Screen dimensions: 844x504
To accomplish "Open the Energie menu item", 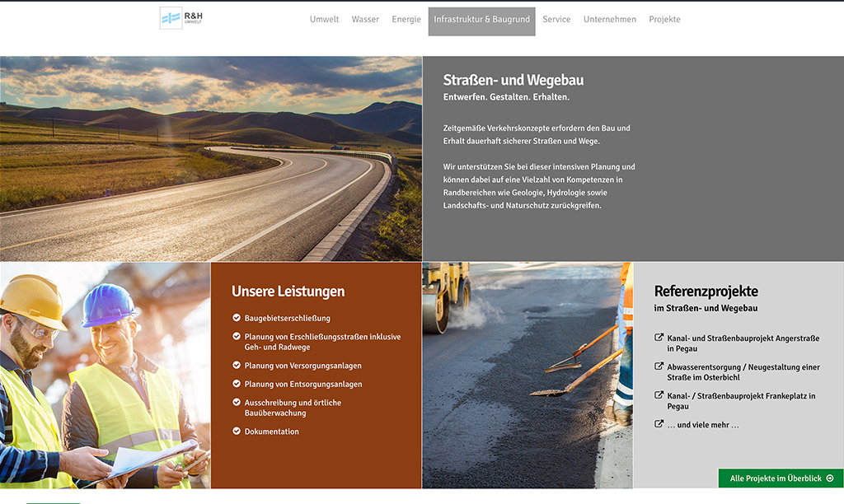I will tap(406, 20).
